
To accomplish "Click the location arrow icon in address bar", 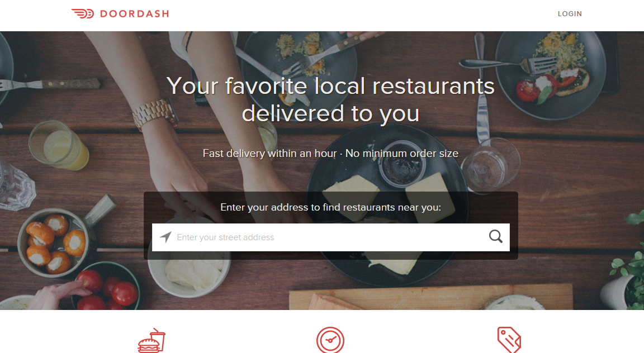I will 165,237.
